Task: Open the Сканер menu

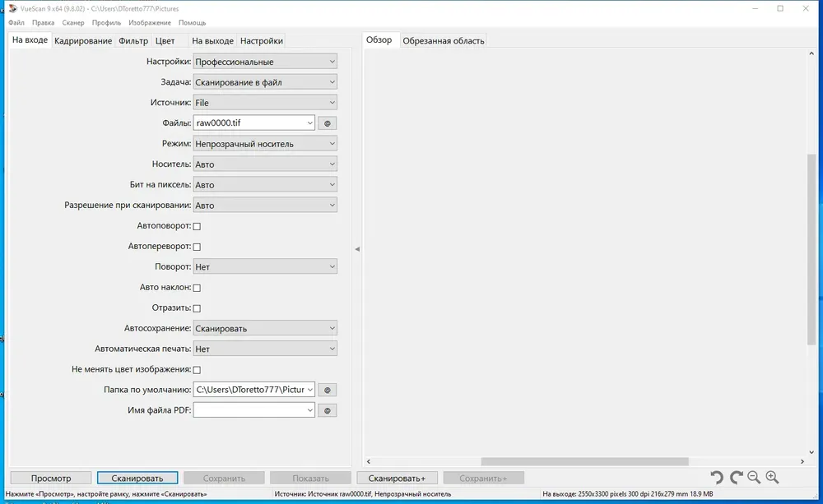Action: coord(73,22)
